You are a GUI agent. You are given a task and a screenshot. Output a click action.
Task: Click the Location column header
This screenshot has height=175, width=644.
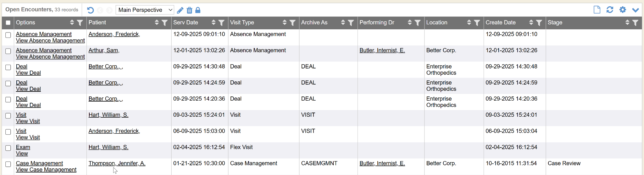436,22
